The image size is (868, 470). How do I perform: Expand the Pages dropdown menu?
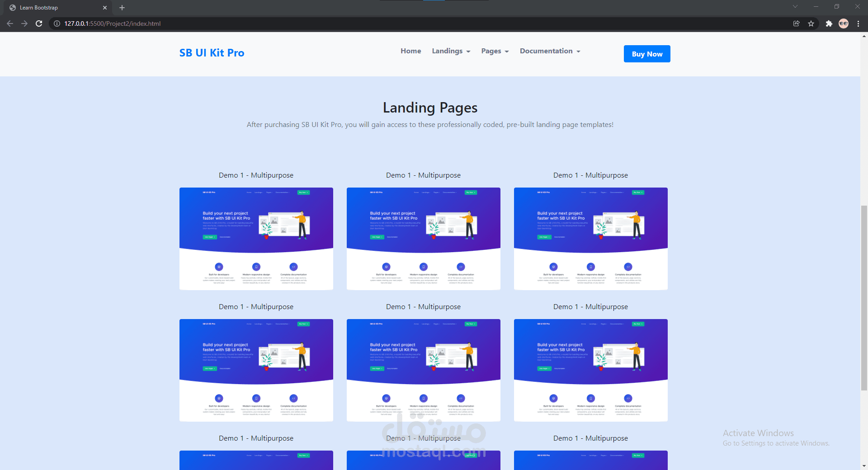tap(495, 51)
